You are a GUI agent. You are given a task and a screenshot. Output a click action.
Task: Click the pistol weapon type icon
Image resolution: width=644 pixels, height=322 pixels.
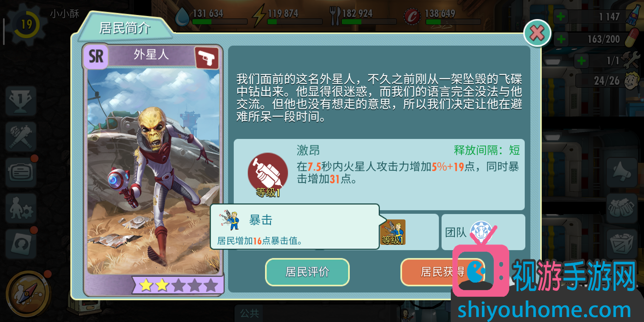(207, 58)
